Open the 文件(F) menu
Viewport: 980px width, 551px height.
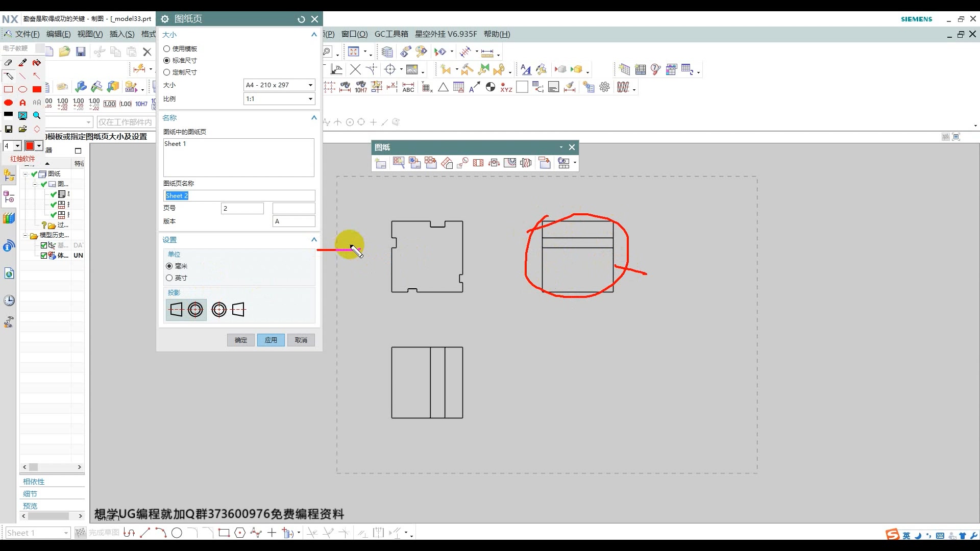(x=27, y=34)
